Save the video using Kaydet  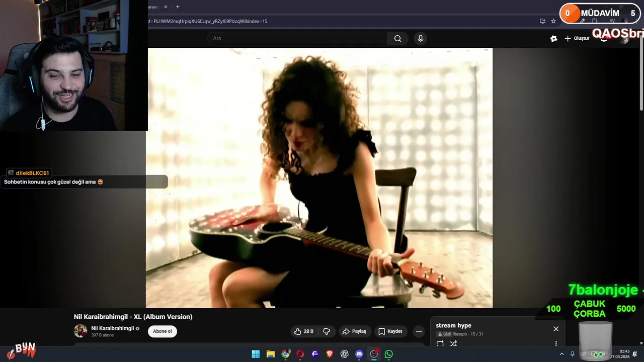[390, 331]
